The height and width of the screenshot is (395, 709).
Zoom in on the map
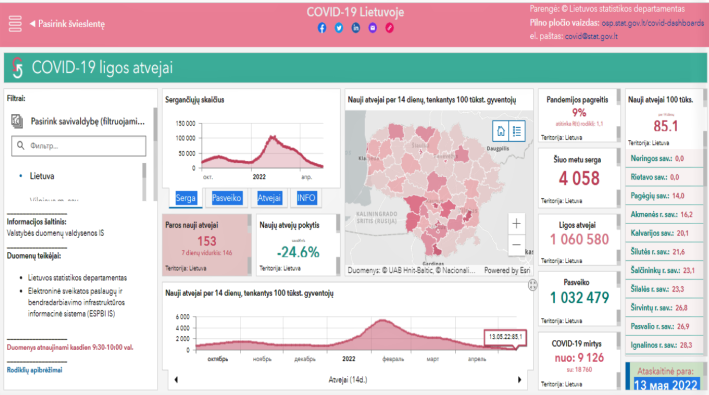pos(516,223)
